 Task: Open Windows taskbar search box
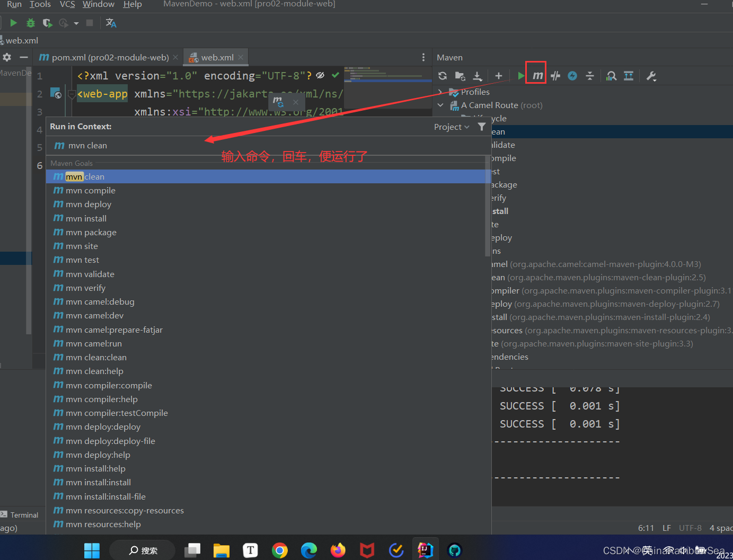point(142,550)
